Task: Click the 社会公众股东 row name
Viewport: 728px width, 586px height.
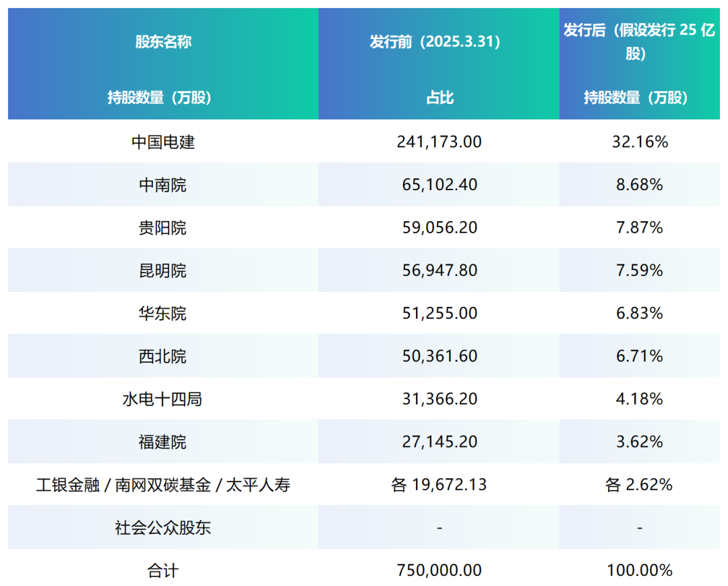Action: click(x=163, y=527)
